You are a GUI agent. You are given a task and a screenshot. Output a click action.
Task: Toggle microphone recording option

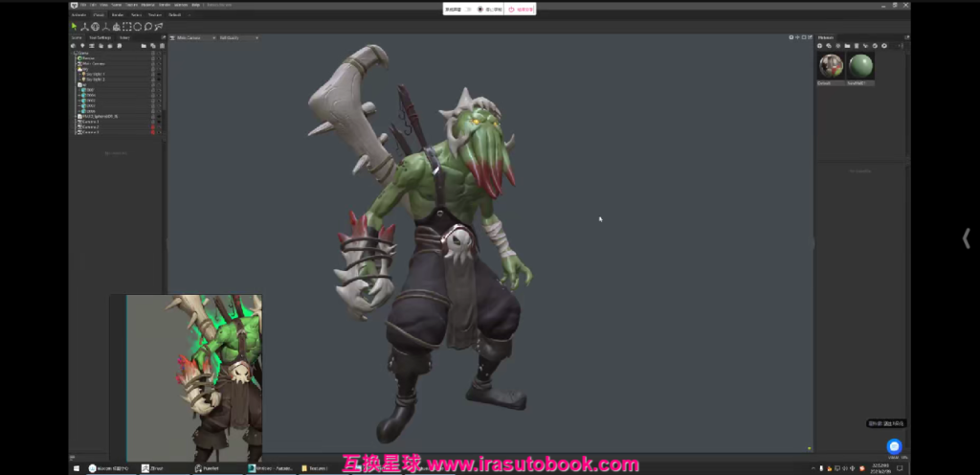490,10
